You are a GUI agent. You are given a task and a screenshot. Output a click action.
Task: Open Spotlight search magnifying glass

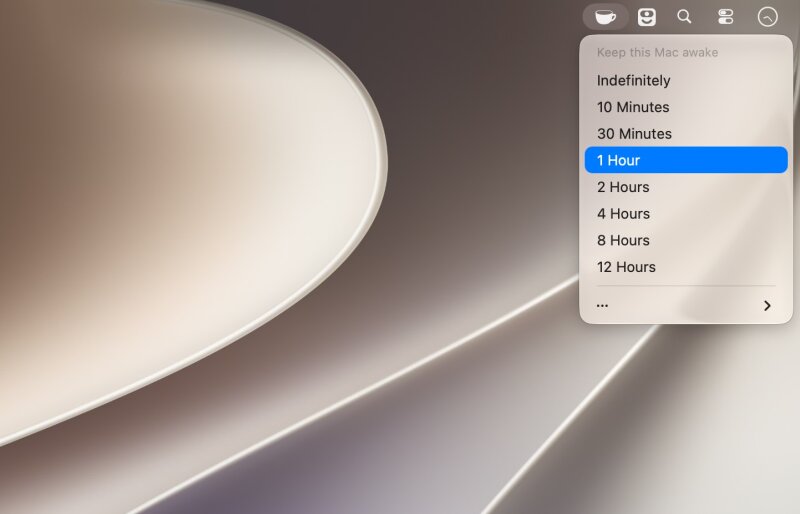(684, 17)
